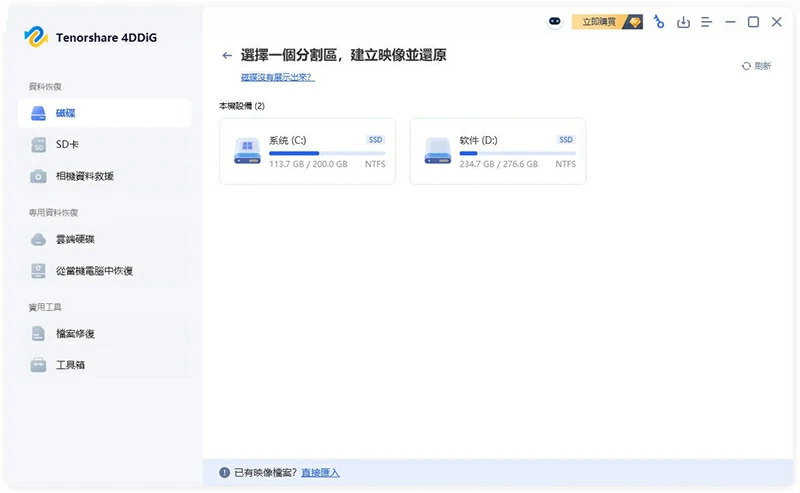The height and width of the screenshot is (493, 800).
Task: Click the download tray icon in title bar
Action: [x=684, y=22]
